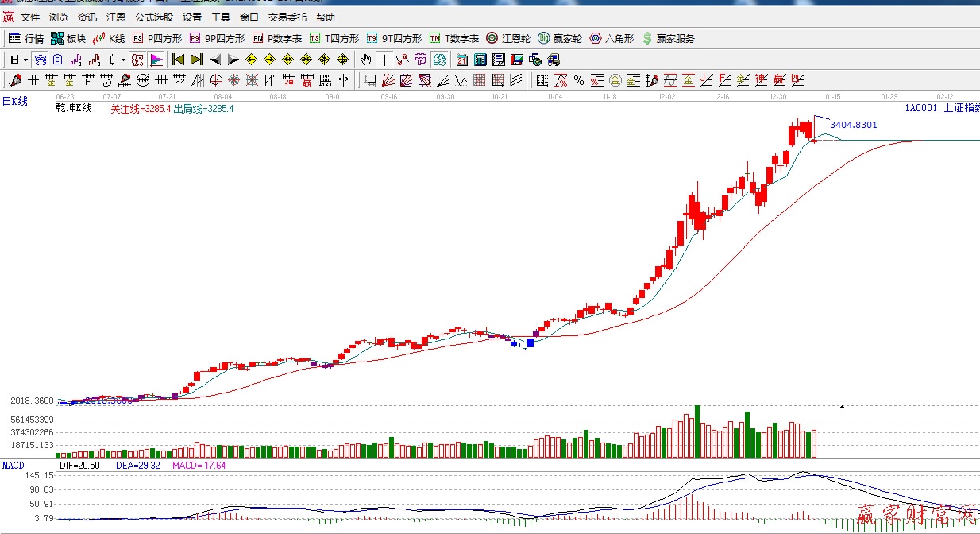Open the calculator icon in toolbar
The width and height of the screenshot is (980, 534).
tap(480, 60)
